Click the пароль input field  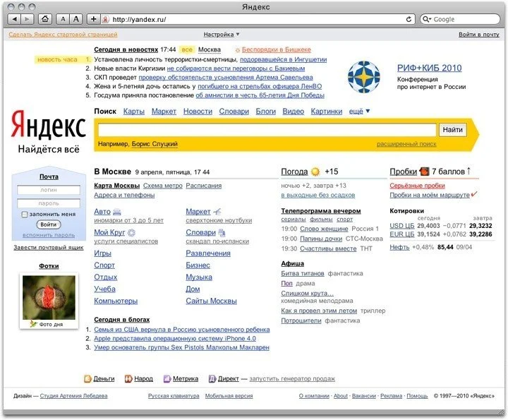coord(48,203)
